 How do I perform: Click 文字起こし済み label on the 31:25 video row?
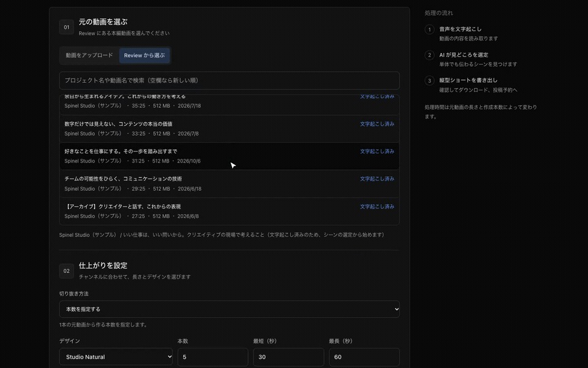coord(377,151)
